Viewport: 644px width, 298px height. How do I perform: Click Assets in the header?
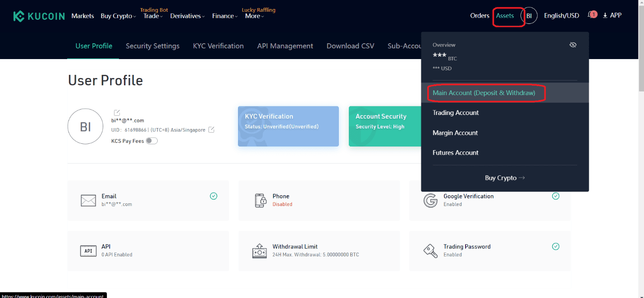click(x=505, y=15)
